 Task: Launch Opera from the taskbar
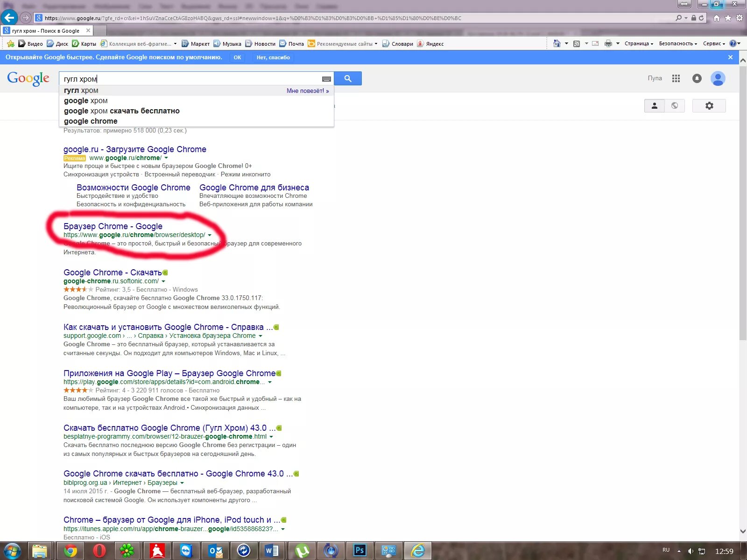99,551
